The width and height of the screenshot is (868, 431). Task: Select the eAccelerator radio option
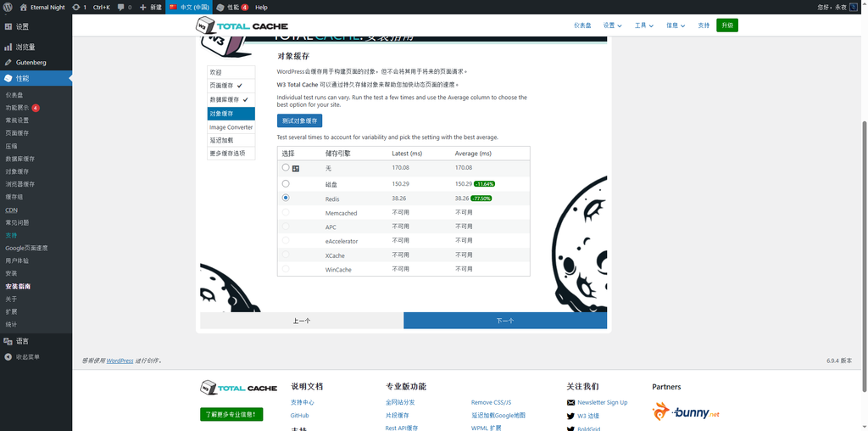tap(286, 240)
